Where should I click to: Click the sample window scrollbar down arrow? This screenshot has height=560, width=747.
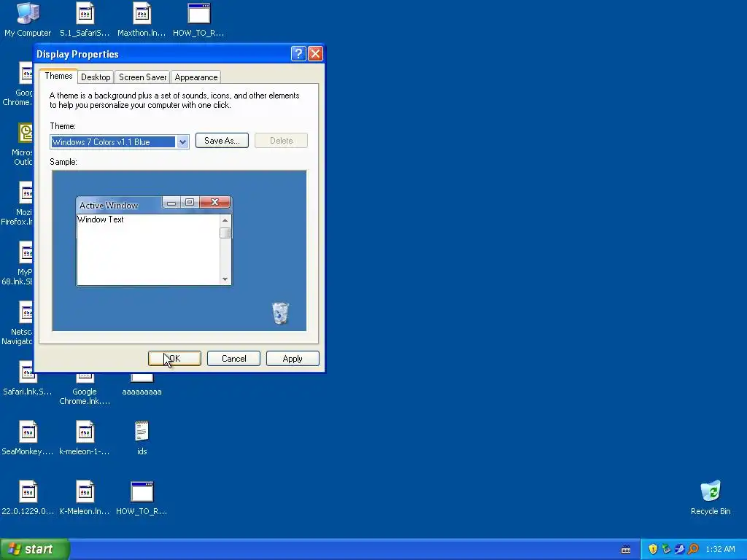225,279
